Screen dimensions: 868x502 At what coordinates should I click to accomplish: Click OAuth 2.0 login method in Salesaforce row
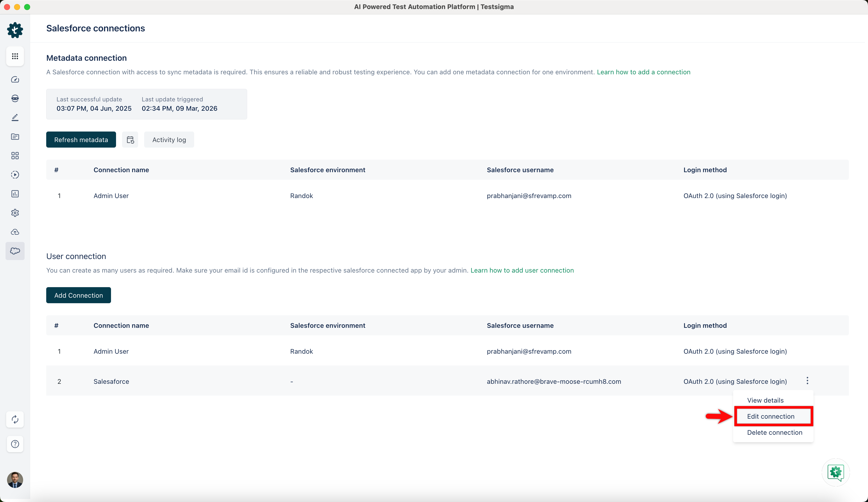click(735, 382)
